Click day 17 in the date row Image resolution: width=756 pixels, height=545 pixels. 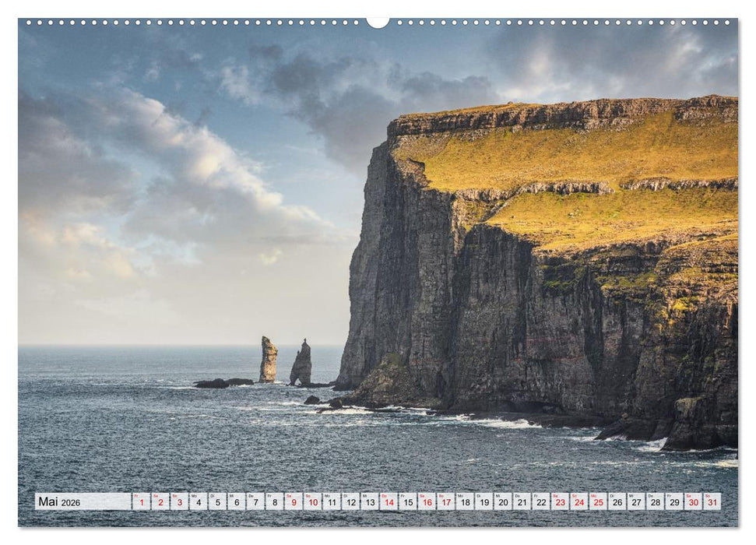[445, 502]
